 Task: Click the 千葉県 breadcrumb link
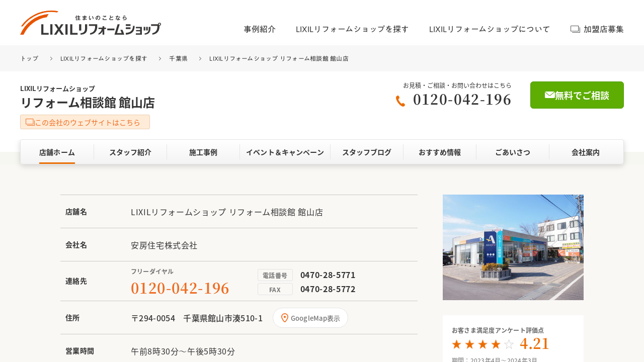(178, 59)
